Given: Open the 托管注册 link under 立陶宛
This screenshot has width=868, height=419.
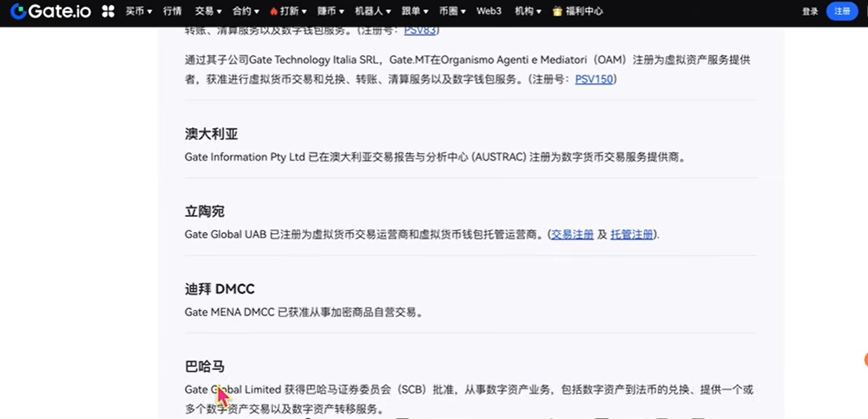Looking at the screenshot, I should 632,234.
